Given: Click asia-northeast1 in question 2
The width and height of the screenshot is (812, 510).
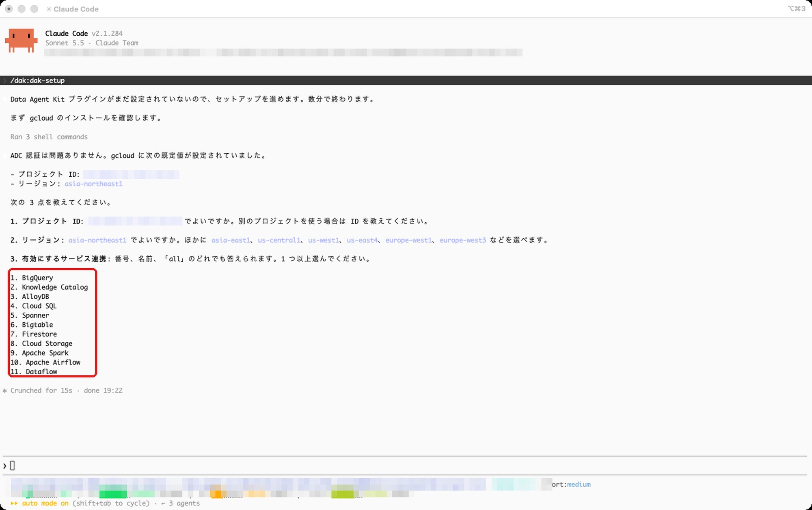Looking at the screenshot, I should pos(97,240).
